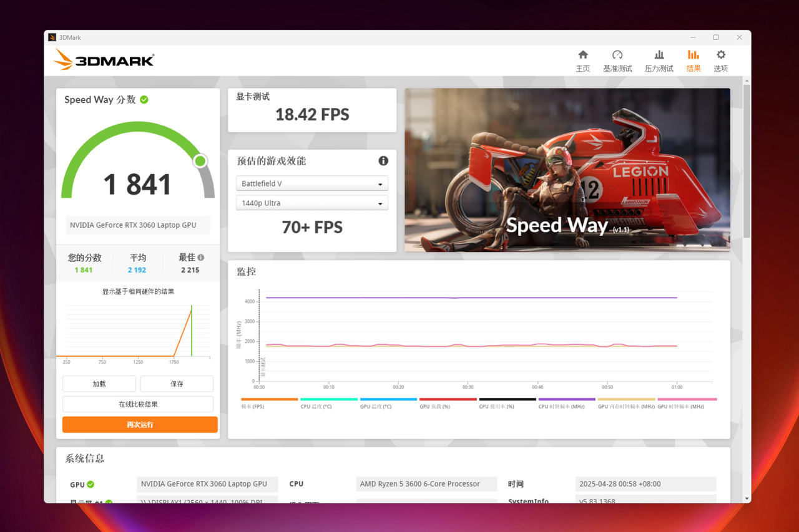Click the GPU value field in 系统信息

point(207,484)
